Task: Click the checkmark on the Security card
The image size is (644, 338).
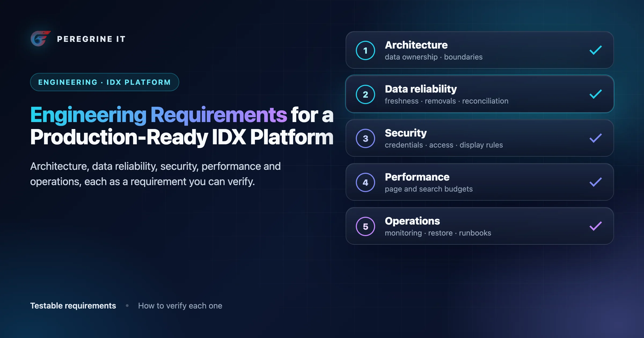Action: coord(596,138)
